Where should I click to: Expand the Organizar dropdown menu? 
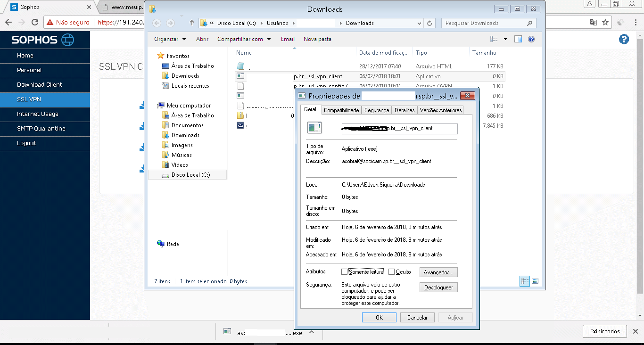click(x=184, y=39)
